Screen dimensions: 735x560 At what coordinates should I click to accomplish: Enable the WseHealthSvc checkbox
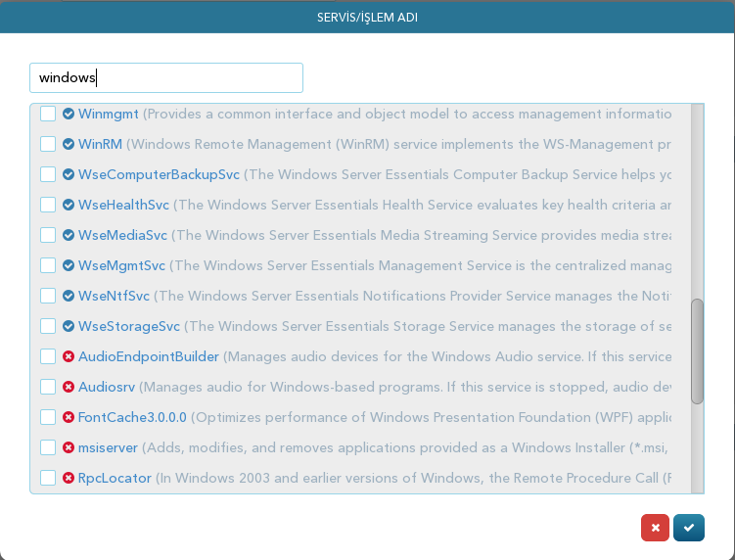[48, 205]
